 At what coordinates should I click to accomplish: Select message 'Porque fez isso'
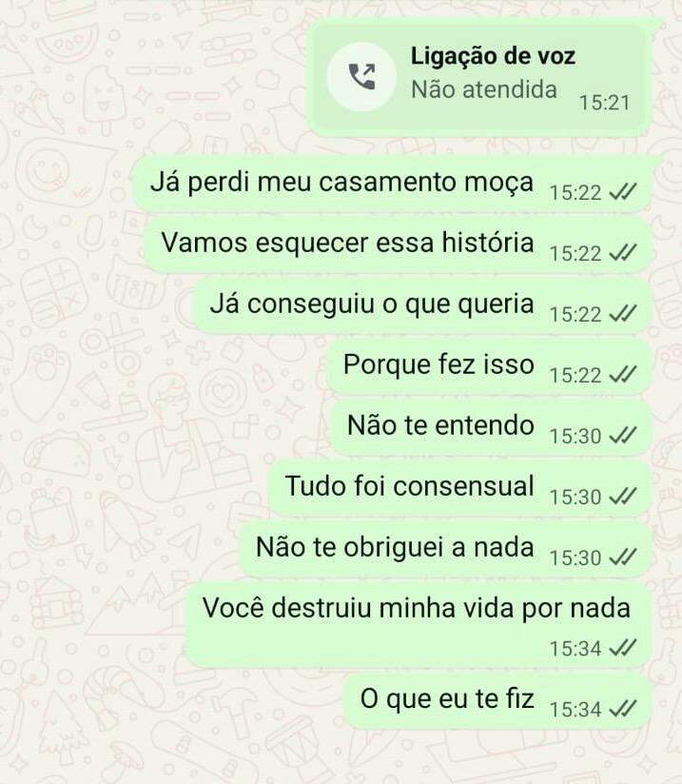coord(489,366)
